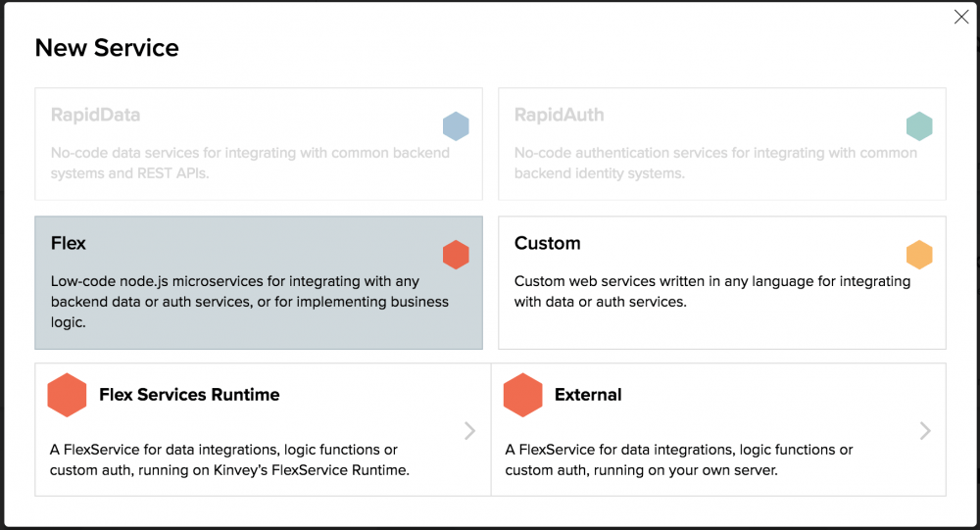Close the New Service dialog

coord(961,17)
